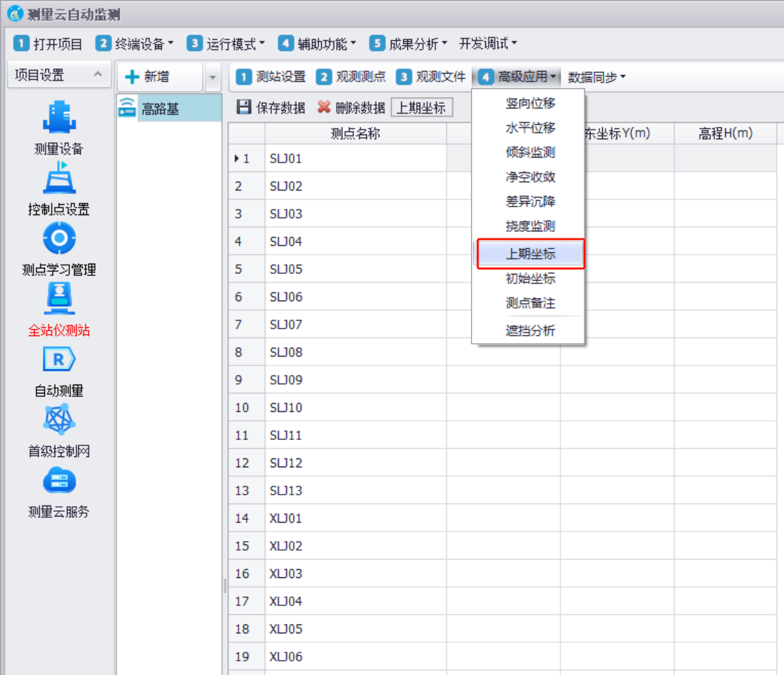Screen dimensions: 784x675
Task: Select 遮挡分析 from the menu list
Action: coord(530,331)
